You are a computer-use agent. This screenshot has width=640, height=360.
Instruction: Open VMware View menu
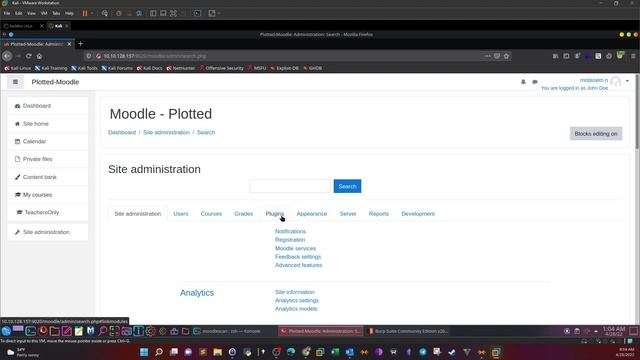point(31,13)
